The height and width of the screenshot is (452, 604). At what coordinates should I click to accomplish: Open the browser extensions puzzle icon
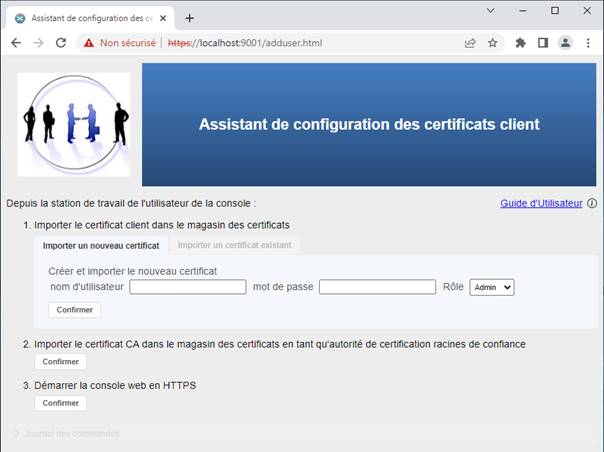pyautogui.click(x=520, y=43)
